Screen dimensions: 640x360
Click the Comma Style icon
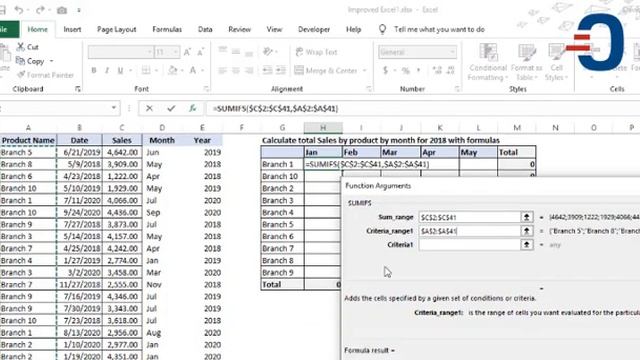(418, 70)
